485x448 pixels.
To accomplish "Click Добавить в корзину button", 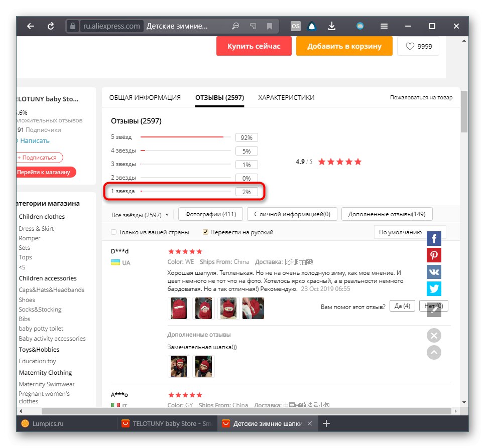I will click(344, 46).
